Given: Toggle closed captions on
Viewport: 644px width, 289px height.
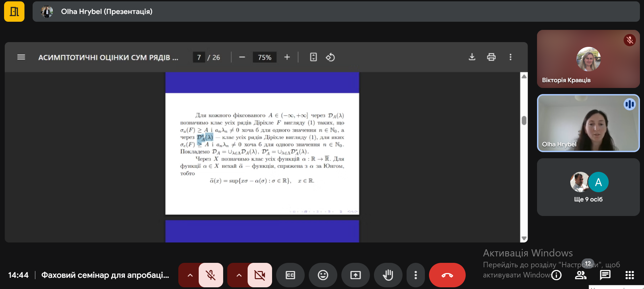Looking at the screenshot, I should [290, 275].
